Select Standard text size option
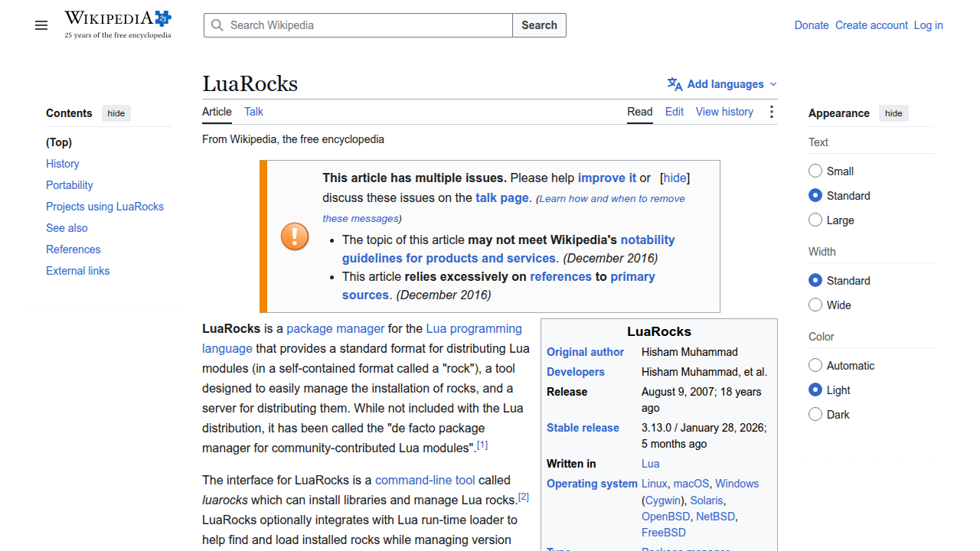Viewport: 980px width, 551px height. [815, 196]
